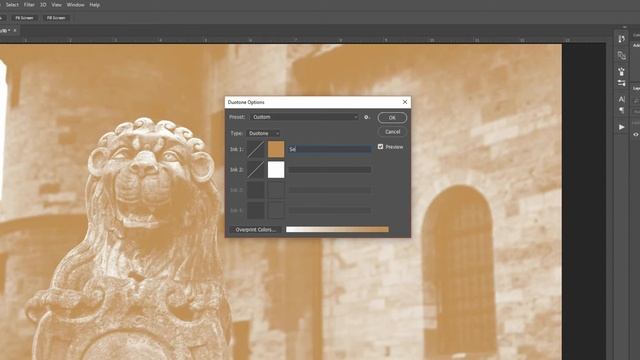The width and height of the screenshot is (640, 360).
Task: Uncheck the Preview checkbox
Action: (380, 147)
